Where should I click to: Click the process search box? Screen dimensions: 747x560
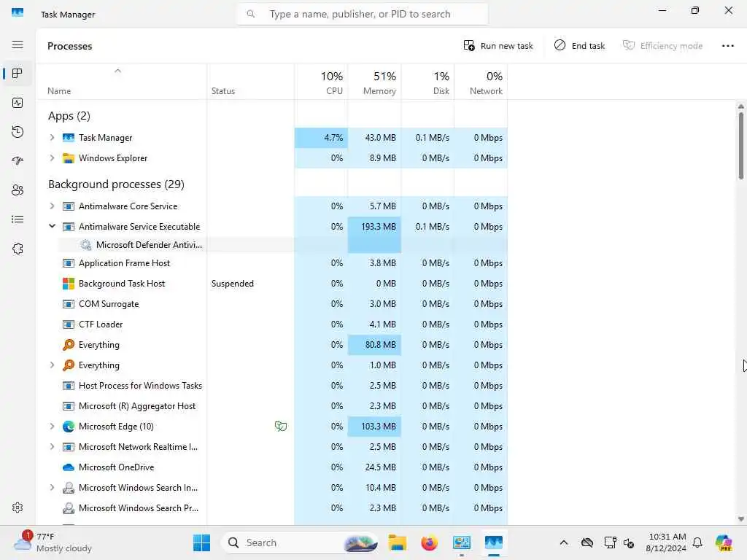point(362,15)
